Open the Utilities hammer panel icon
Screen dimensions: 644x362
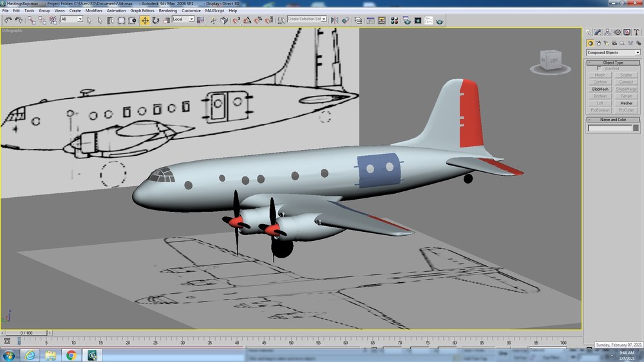coord(636,32)
